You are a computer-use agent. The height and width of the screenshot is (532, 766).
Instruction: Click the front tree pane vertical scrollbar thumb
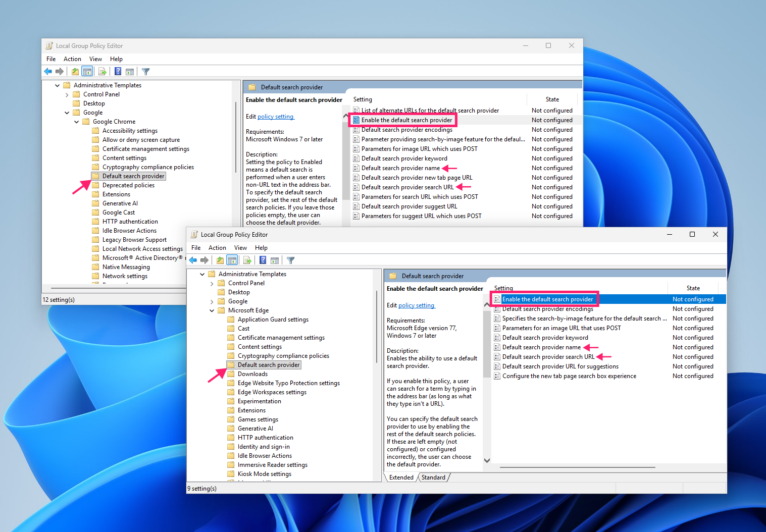pyautogui.click(x=377, y=326)
